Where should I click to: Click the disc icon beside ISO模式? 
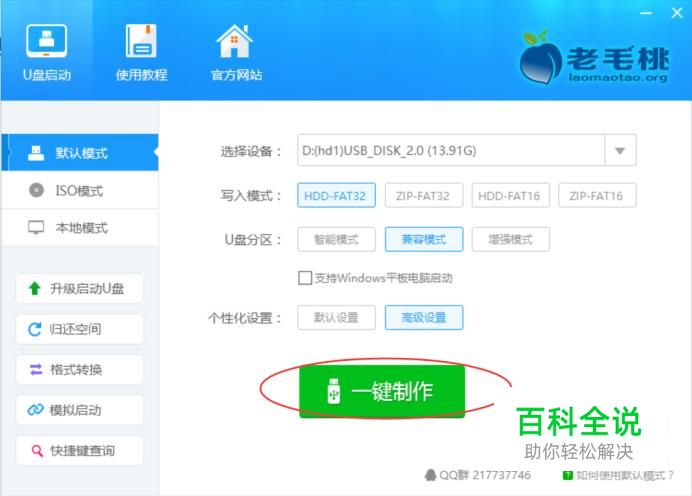point(36,190)
